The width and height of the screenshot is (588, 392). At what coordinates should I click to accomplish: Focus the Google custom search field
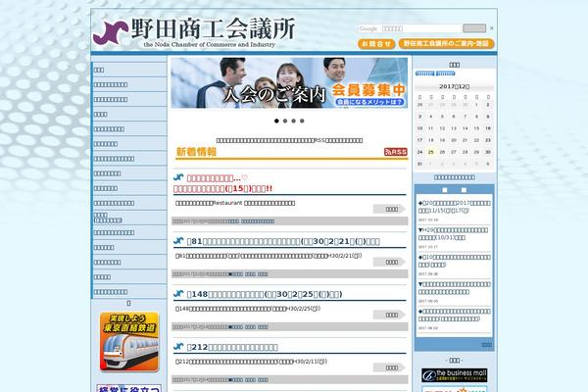click(x=410, y=28)
